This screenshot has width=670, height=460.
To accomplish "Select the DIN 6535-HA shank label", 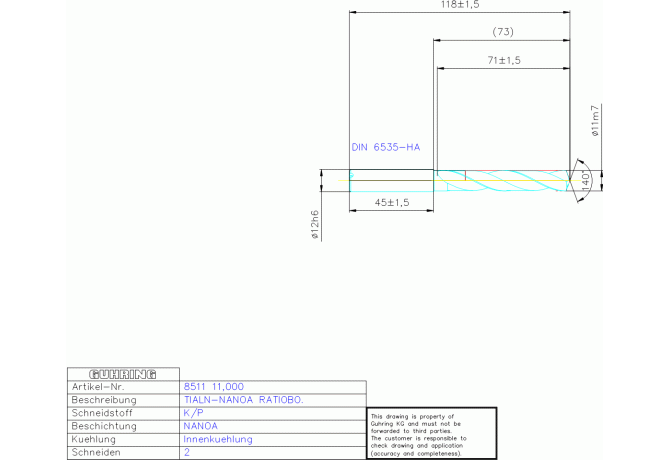I will coord(385,147).
